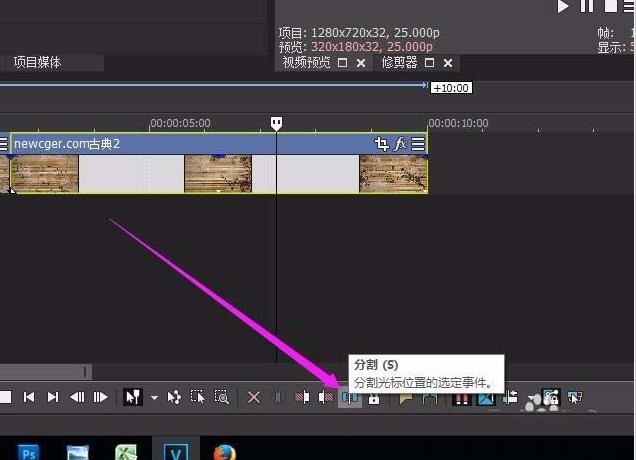Click the red X delete icon
Screen dimensions: 636x460
pyautogui.click(x=254, y=397)
